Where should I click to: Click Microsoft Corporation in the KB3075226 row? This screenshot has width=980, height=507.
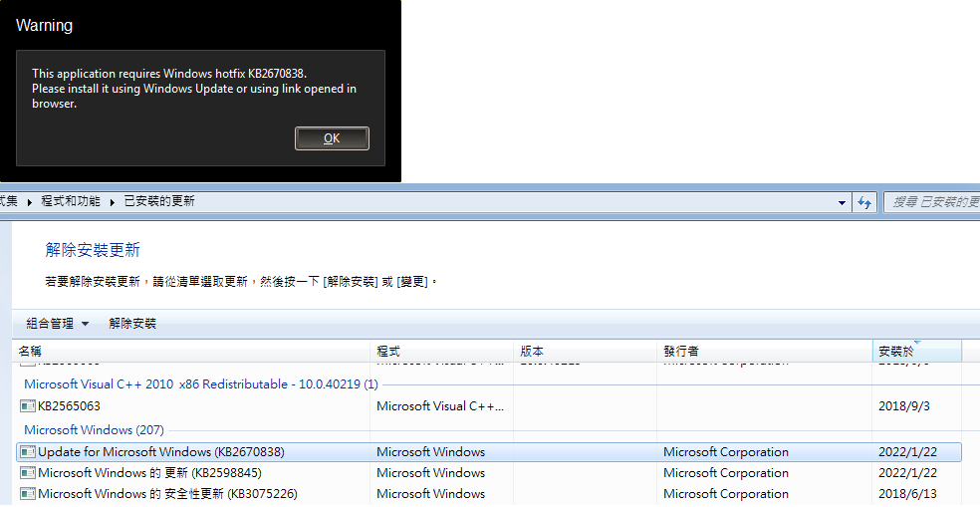point(726,494)
